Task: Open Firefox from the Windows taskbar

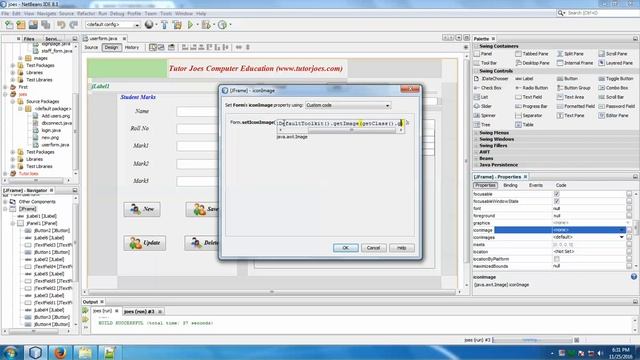Action: [60, 352]
